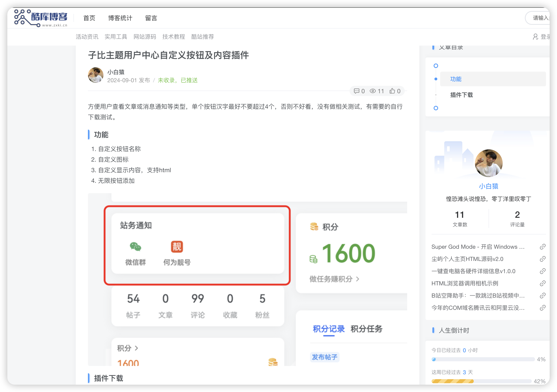Click the comment count icon on the article
The width and height of the screenshot is (557, 392).
[357, 91]
